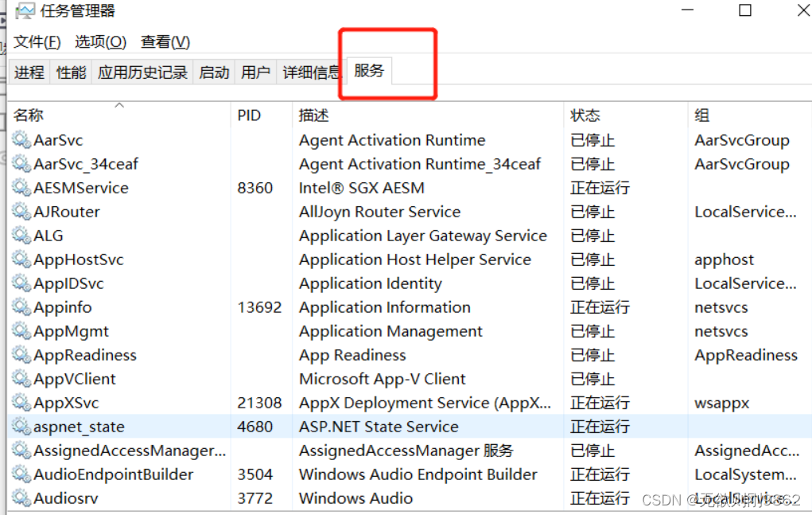Sort services by 描述 column header
Screen dimensions: 812x515
(428, 115)
